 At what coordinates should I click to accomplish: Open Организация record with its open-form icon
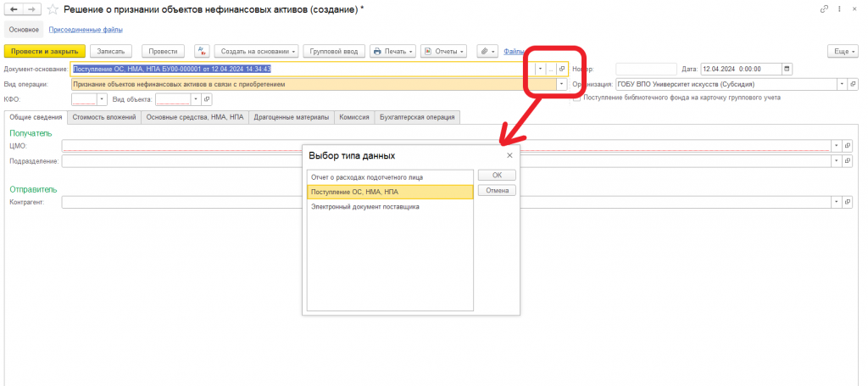pyautogui.click(x=853, y=84)
